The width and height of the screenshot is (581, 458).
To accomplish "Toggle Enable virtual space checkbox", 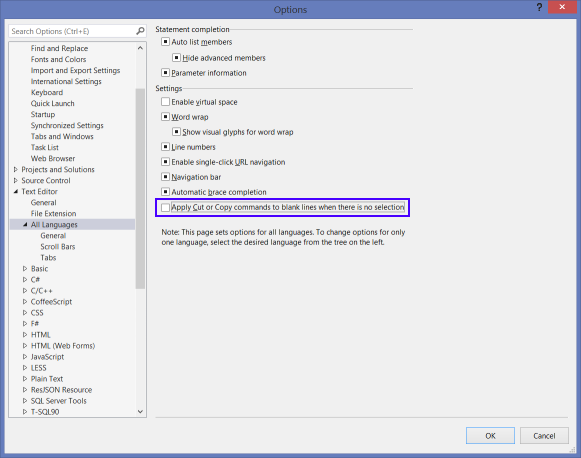I will click(x=166, y=102).
